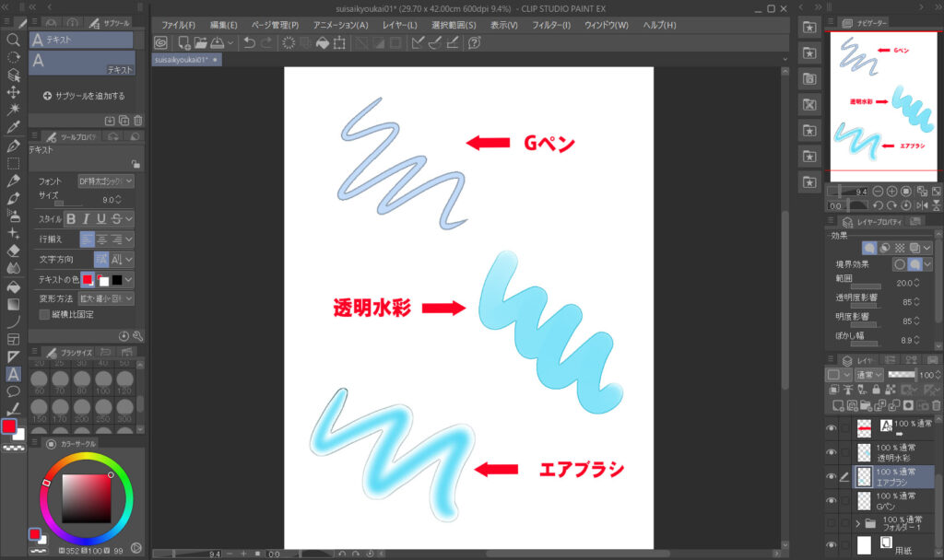Click the Undo arrow in command bar

click(x=249, y=42)
